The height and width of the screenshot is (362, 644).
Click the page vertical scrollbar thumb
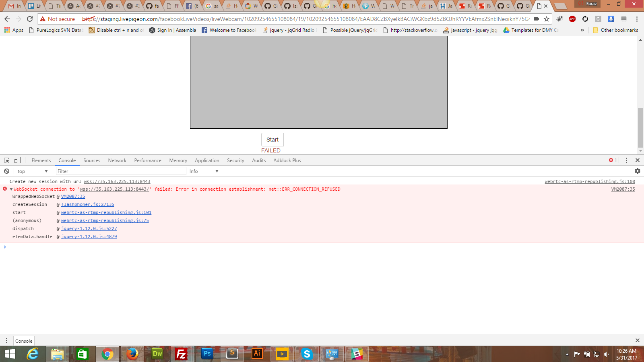(640, 128)
